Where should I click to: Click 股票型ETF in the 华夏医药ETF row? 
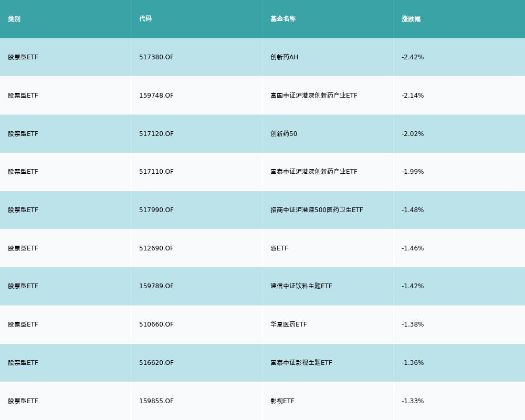pyautogui.click(x=23, y=324)
